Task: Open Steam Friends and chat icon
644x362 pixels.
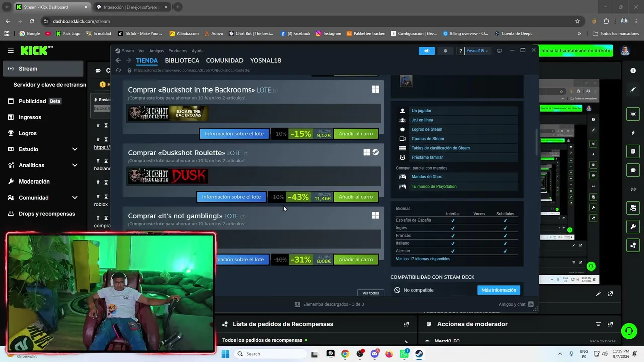Action: [531, 304]
